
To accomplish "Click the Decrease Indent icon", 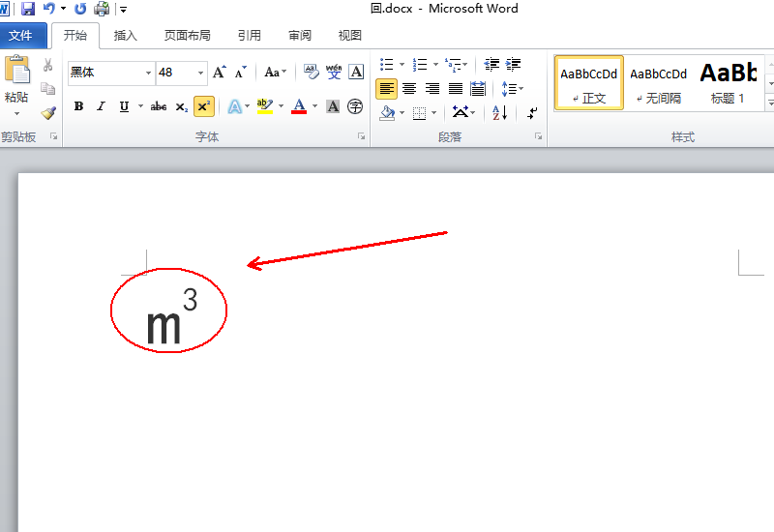I will coord(491,65).
